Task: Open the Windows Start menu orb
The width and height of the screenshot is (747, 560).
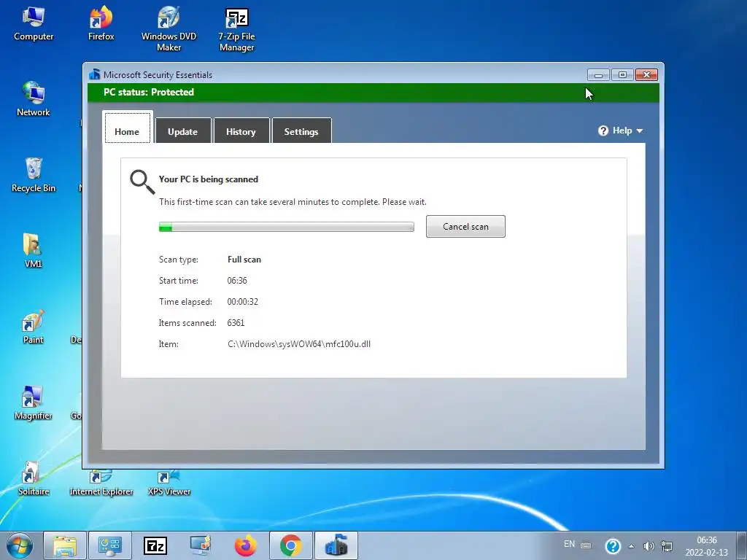Action: click(20, 545)
